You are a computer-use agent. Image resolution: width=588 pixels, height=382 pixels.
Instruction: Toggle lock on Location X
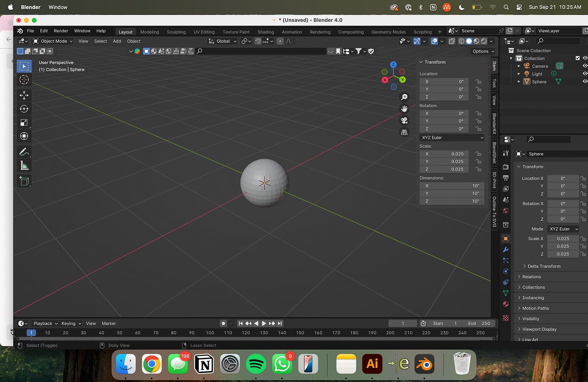[479, 82]
